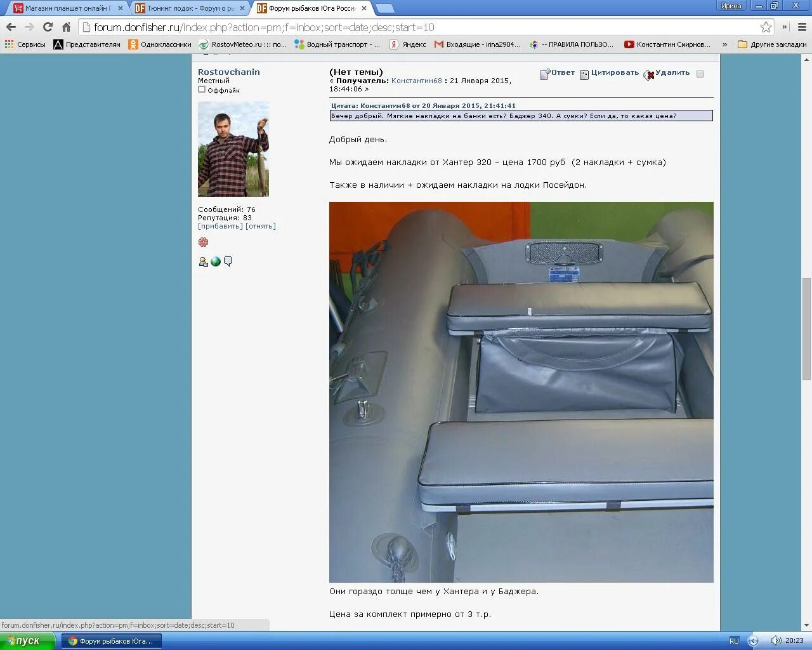Open the Яндекс bookmark
The image size is (812, 650).
(408, 44)
